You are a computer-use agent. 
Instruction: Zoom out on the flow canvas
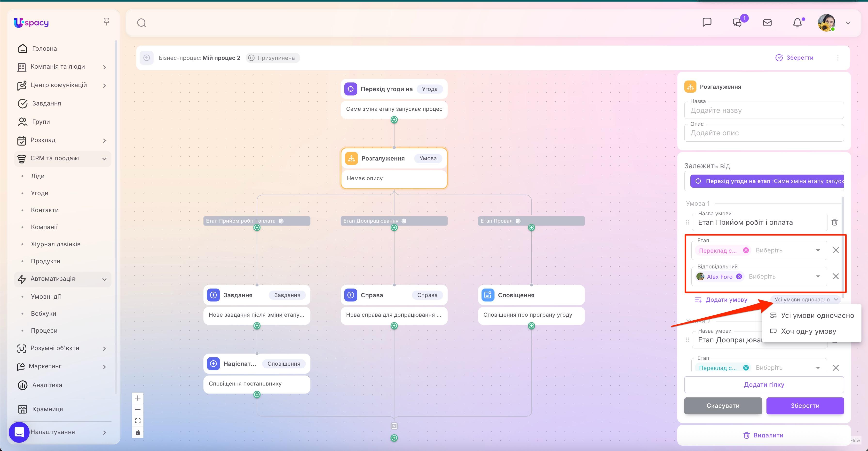(138, 409)
